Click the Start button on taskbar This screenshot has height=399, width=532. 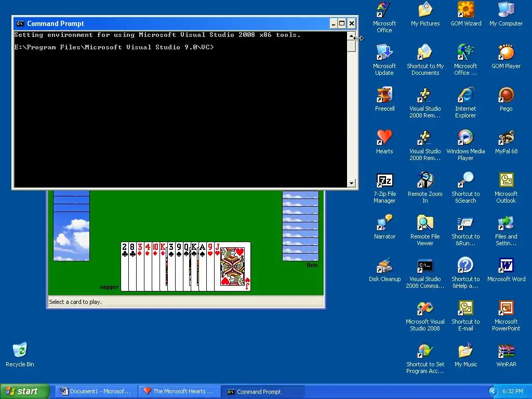[x=25, y=391]
